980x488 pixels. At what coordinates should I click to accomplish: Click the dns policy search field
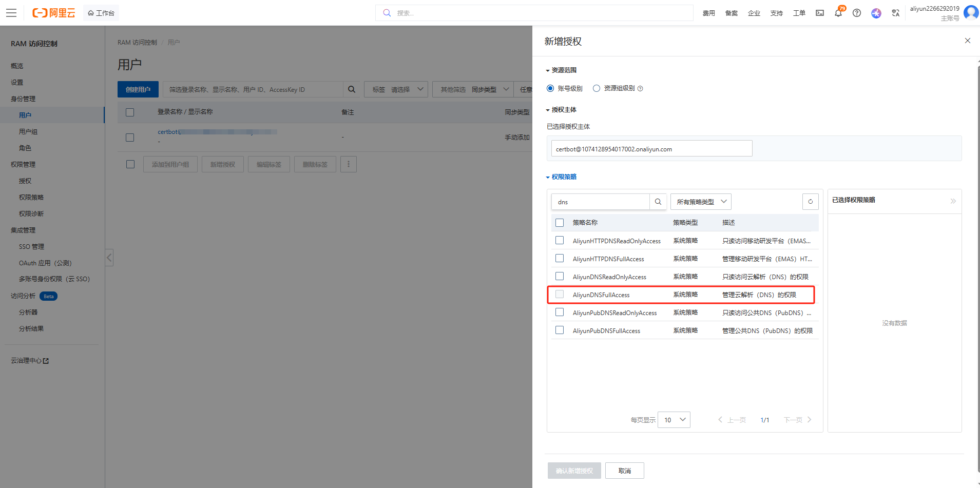coord(601,202)
